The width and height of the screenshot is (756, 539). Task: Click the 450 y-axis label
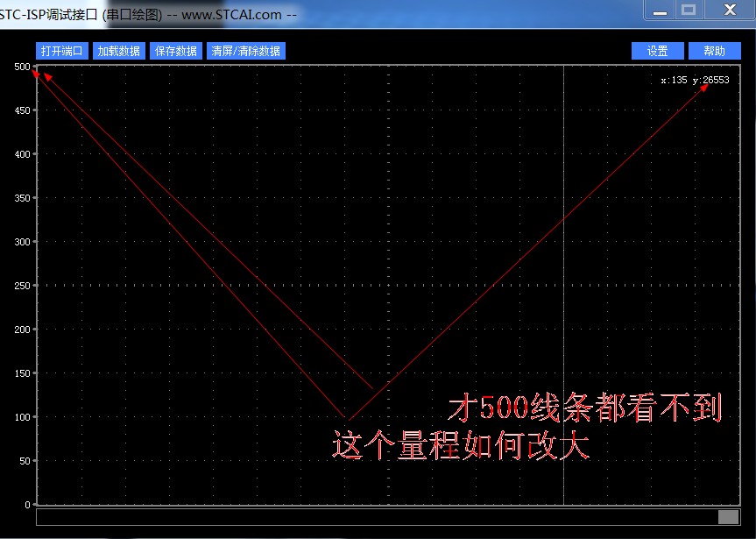click(22, 110)
